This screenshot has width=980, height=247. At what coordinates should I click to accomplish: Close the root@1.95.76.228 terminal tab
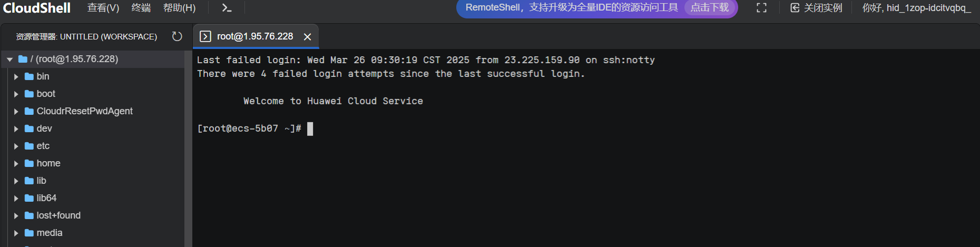click(x=308, y=37)
